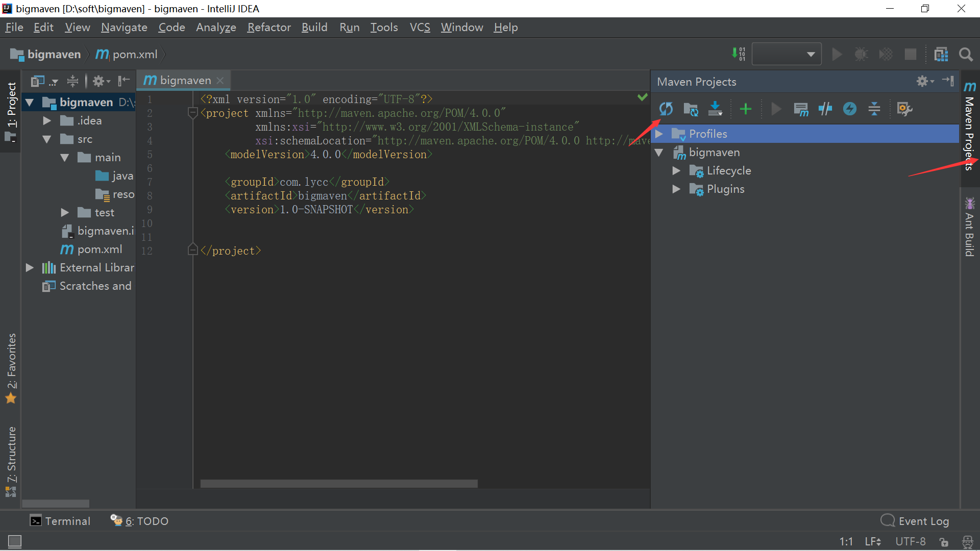Screen dimensions: 980x551
Task: Click Execute Maven Goal icon
Action: (x=800, y=109)
